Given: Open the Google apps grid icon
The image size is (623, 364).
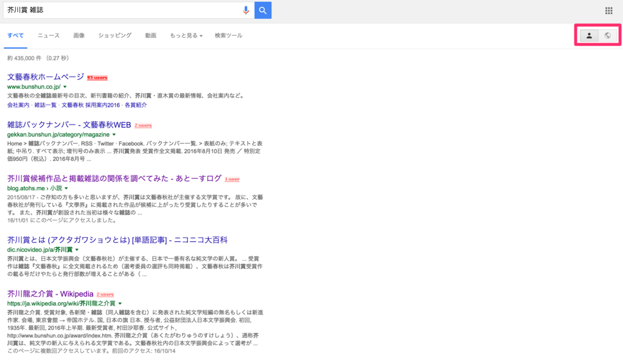Looking at the screenshot, I should pos(608,11).
